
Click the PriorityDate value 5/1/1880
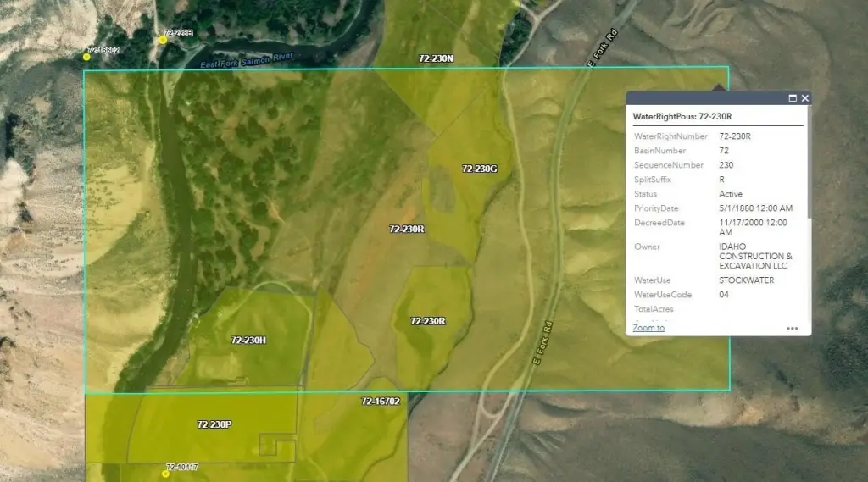[x=755, y=208]
